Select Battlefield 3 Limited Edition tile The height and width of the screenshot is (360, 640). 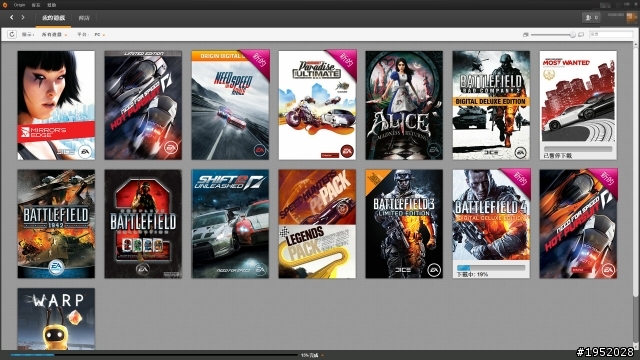click(x=404, y=224)
